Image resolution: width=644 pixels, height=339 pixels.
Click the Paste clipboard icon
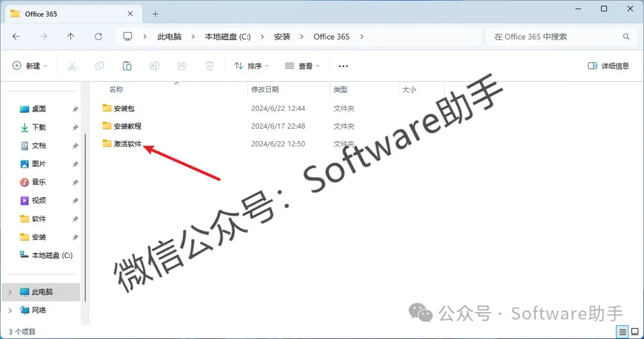click(x=127, y=66)
